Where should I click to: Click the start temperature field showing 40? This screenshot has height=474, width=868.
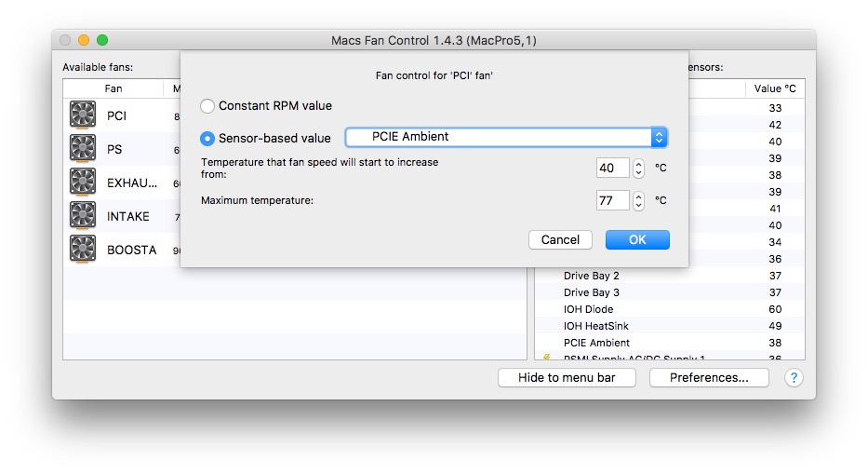click(x=613, y=168)
